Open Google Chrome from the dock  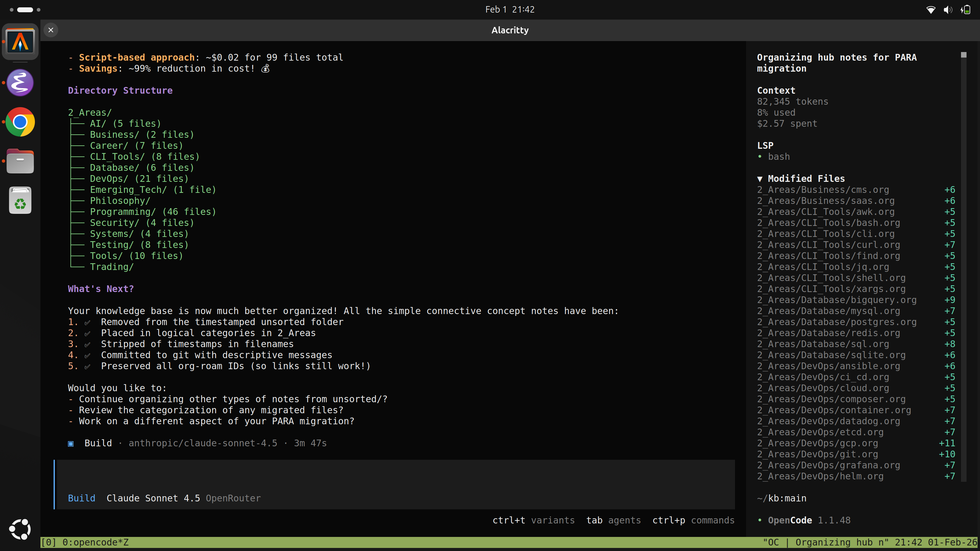(20, 122)
